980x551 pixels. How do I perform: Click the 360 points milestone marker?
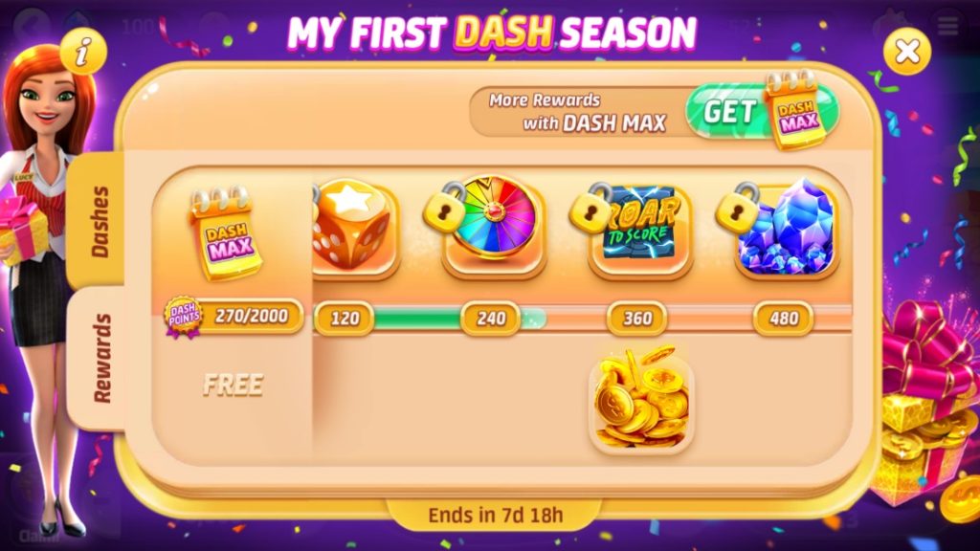[636, 318]
